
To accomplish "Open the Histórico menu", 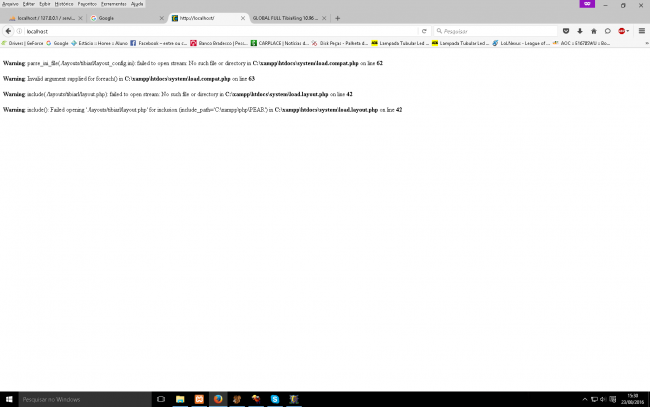I will pyautogui.click(x=63, y=4).
